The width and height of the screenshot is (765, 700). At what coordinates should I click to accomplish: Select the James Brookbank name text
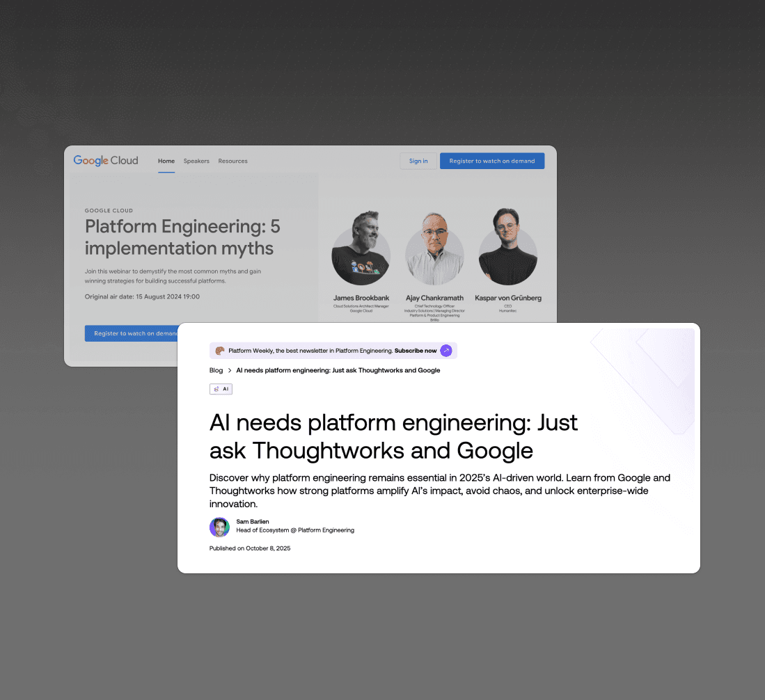pyautogui.click(x=361, y=298)
